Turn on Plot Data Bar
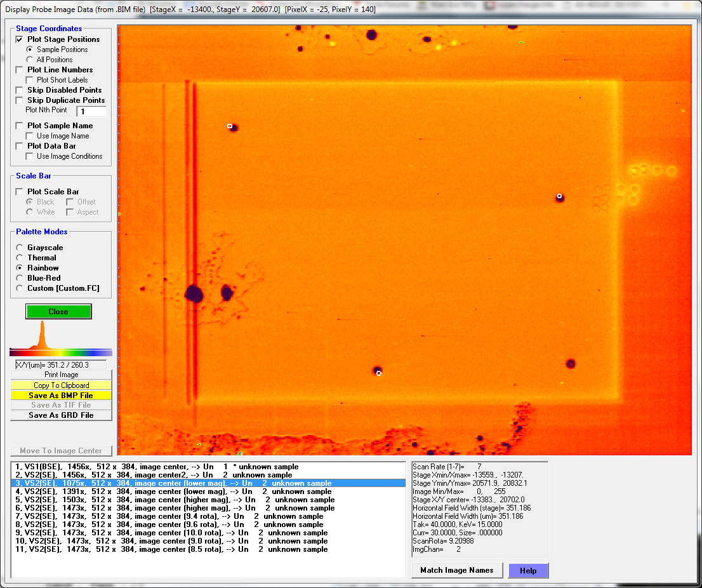Viewport: 702px width, 588px height. coord(20,146)
